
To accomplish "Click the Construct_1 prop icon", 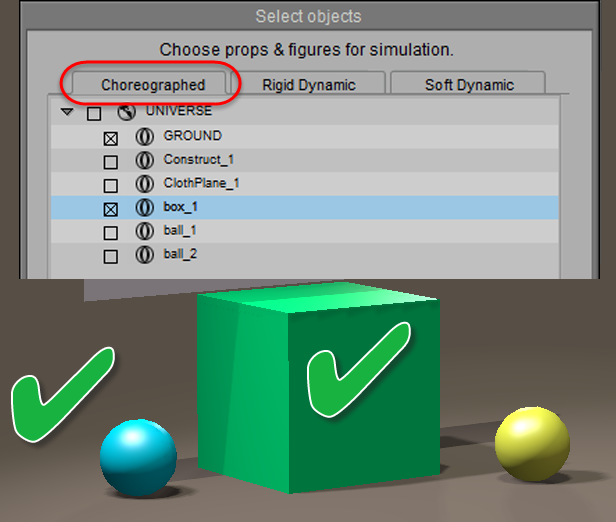I will (x=145, y=160).
